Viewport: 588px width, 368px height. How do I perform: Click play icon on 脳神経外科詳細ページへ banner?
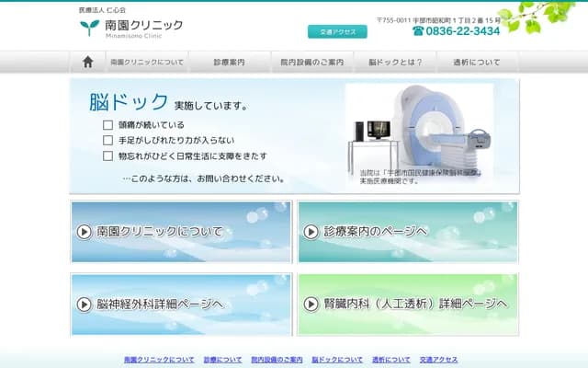click(84, 305)
